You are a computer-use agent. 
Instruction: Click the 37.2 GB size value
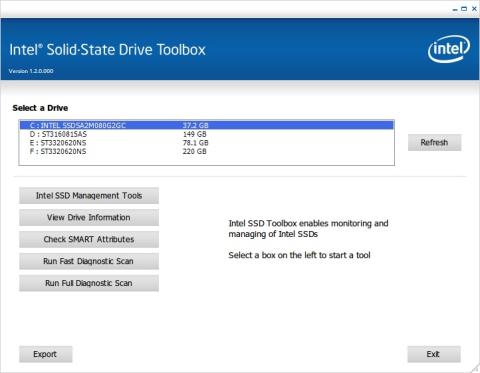coord(195,125)
